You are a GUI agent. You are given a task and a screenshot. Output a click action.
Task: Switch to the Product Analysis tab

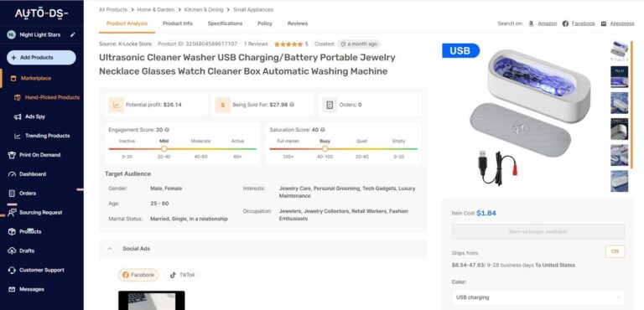tap(127, 23)
